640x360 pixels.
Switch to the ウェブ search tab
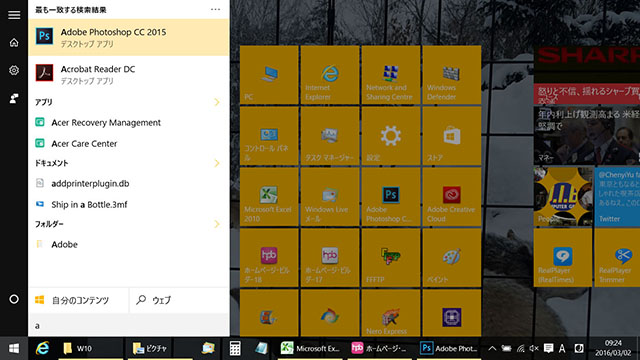coord(179,300)
